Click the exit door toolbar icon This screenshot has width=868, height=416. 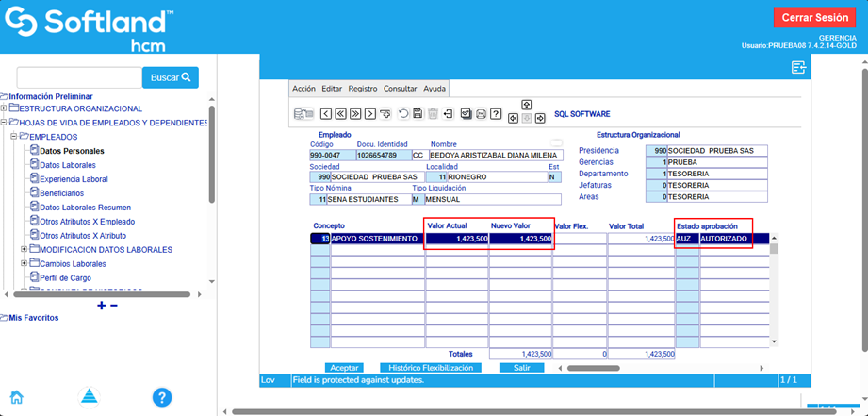[x=449, y=114]
